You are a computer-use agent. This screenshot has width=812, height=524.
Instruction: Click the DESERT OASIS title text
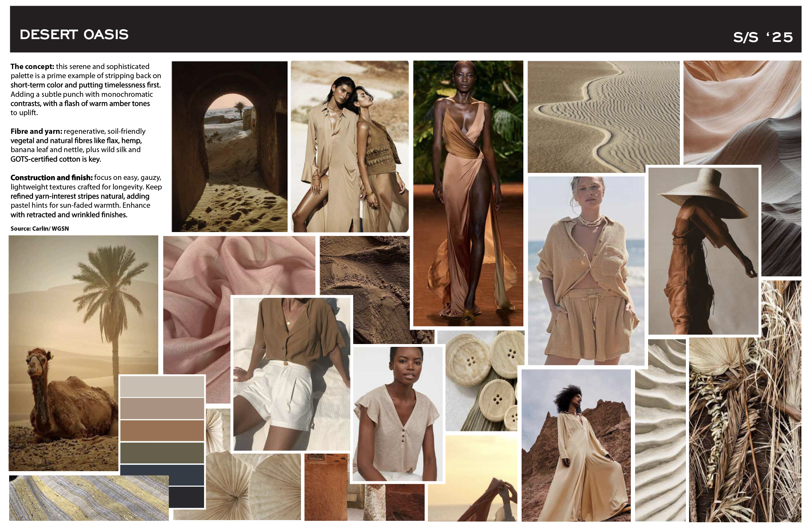[x=74, y=34]
